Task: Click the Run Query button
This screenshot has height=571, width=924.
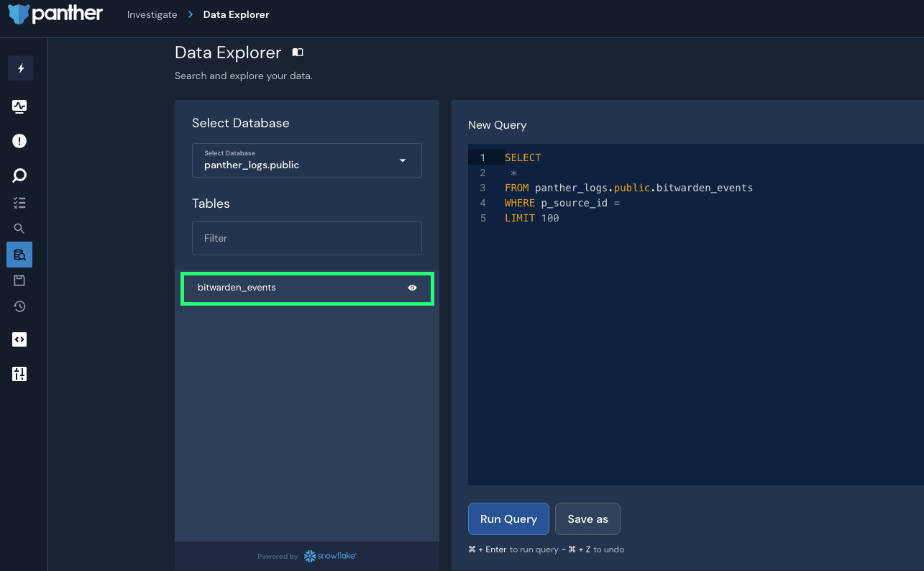Action: (508, 519)
